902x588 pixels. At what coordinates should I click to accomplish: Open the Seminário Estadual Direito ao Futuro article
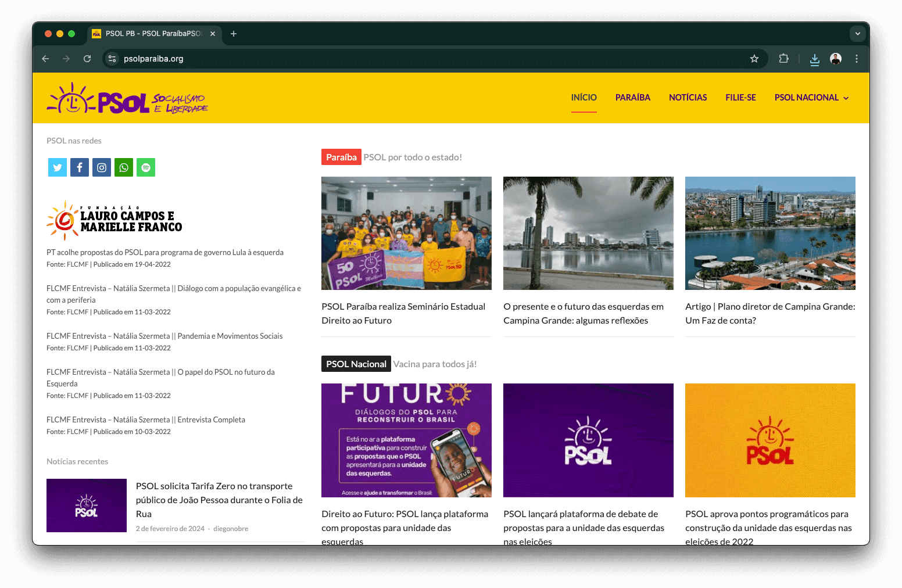(403, 313)
